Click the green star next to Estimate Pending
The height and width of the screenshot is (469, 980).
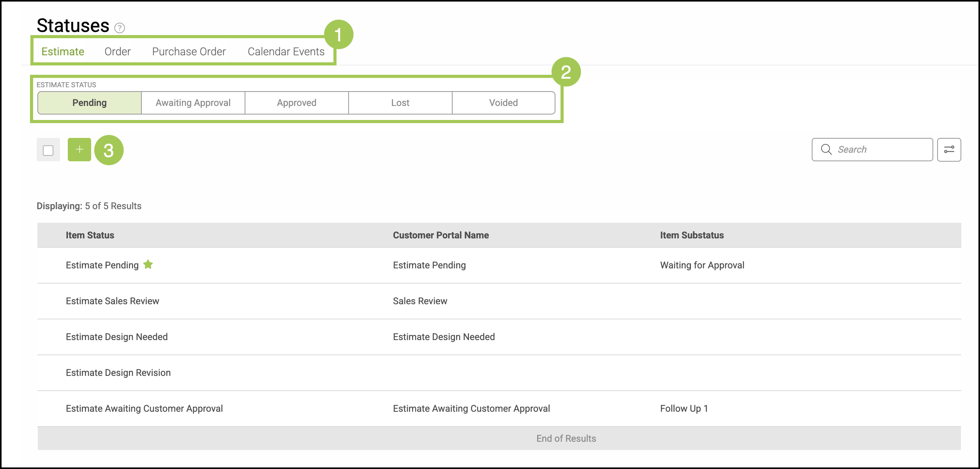click(148, 265)
